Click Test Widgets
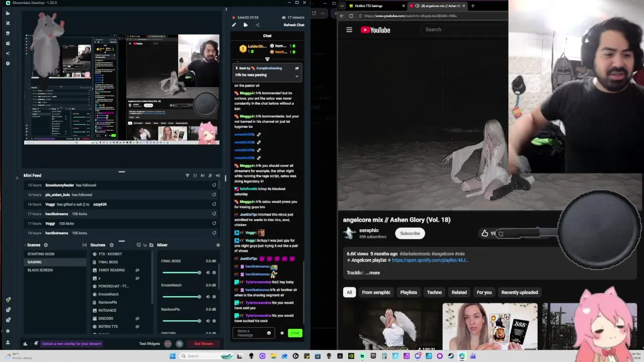 (149, 344)
